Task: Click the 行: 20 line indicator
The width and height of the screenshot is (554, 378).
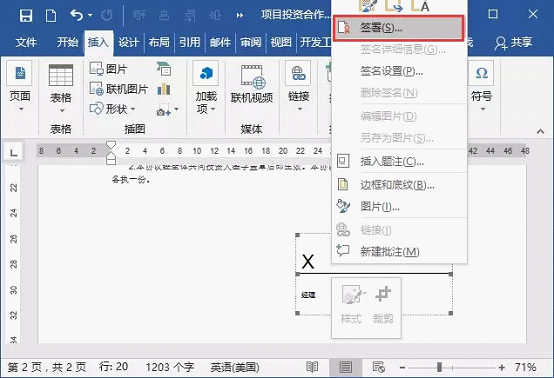Action: point(113,367)
